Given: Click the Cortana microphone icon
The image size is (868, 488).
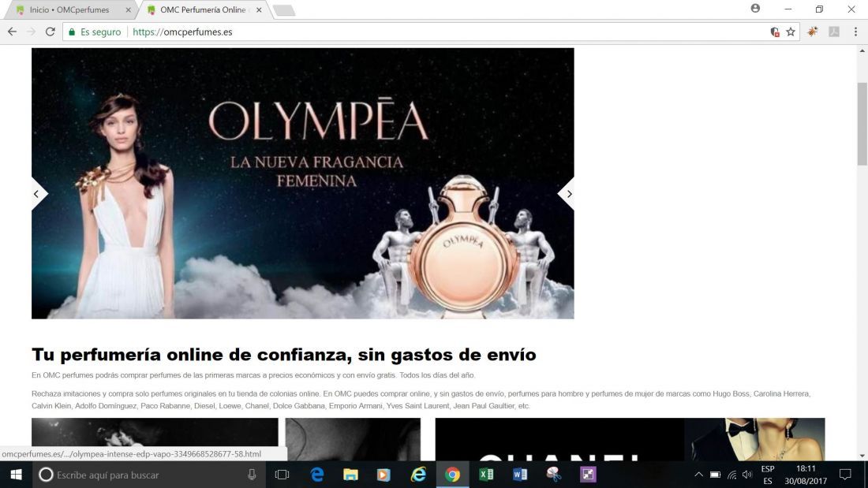Looking at the screenshot, I should pyautogui.click(x=252, y=475).
